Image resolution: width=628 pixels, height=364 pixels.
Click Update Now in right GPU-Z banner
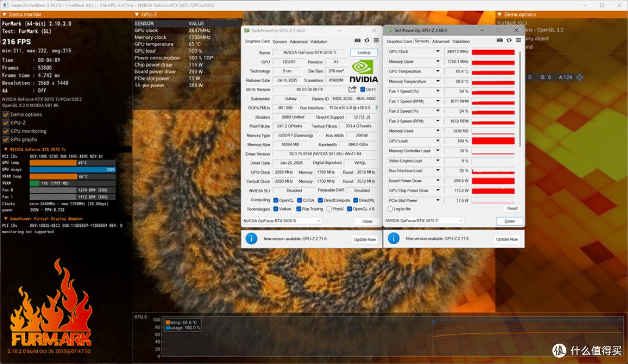(x=506, y=240)
